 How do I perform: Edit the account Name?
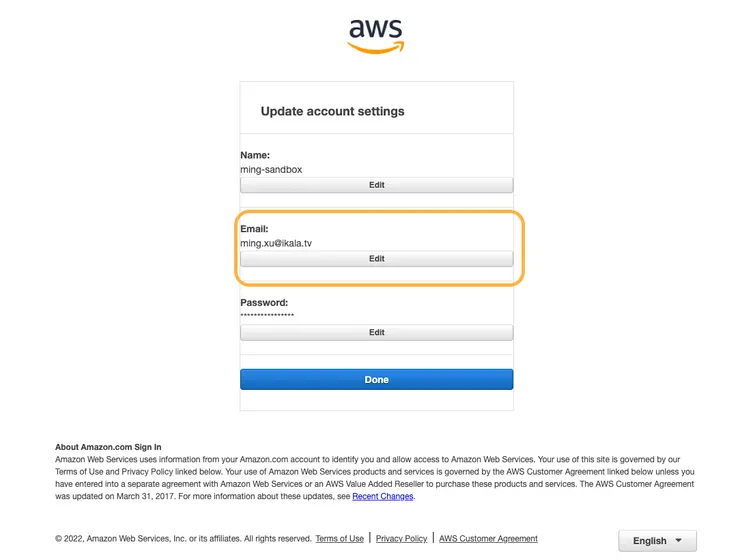376,185
